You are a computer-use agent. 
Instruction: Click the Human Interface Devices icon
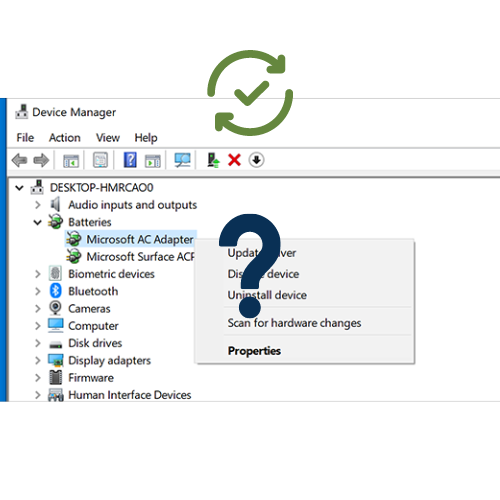(55, 395)
